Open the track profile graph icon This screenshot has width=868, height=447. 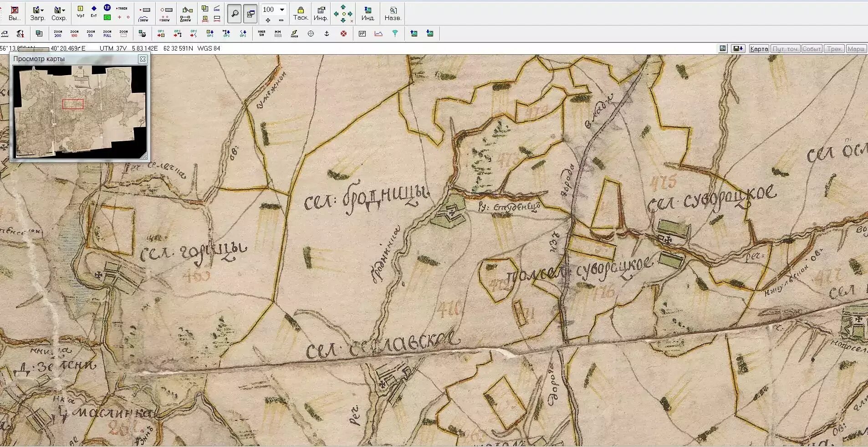coord(378,34)
